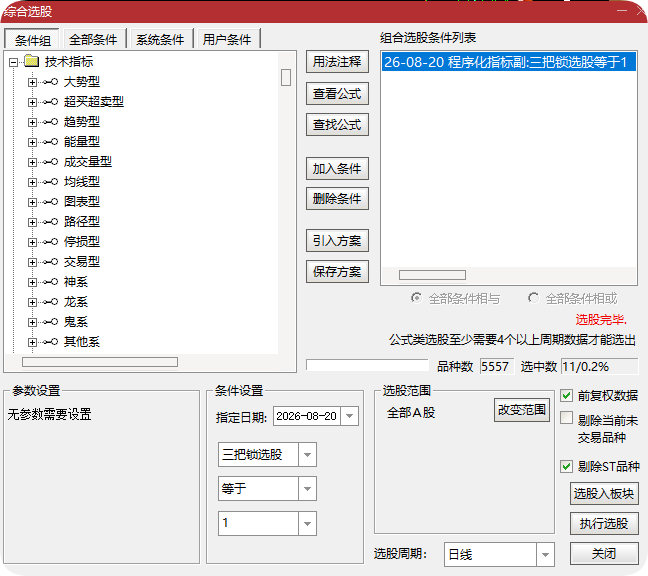Viewport: 648px width, 576px height.
Task: Click the 图表型 tree label
Action: [x=82, y=202]
